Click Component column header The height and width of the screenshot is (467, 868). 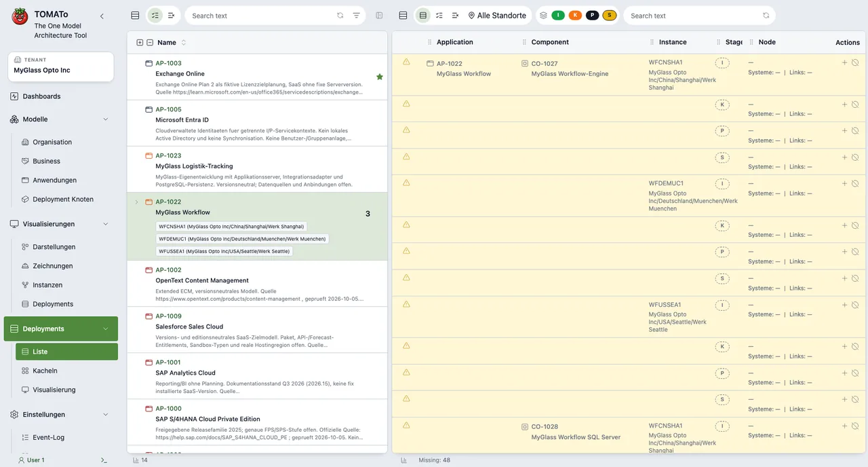pos(550,42)
